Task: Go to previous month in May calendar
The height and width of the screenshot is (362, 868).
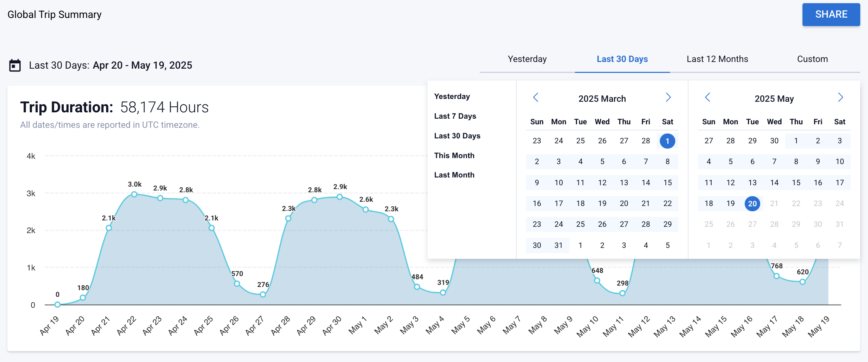Action: tap(708, 98)
